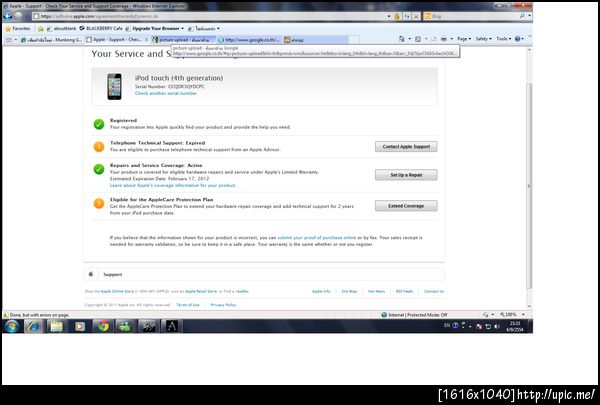The width and height of the screenshot is (600, 405).
Task: Click the security lock icon in address bar
Action: click(x=397, y=16)
